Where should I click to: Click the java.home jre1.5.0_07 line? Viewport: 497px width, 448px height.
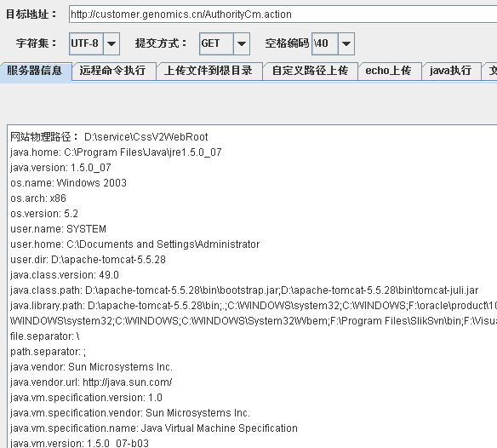click(x=116, y=152)
